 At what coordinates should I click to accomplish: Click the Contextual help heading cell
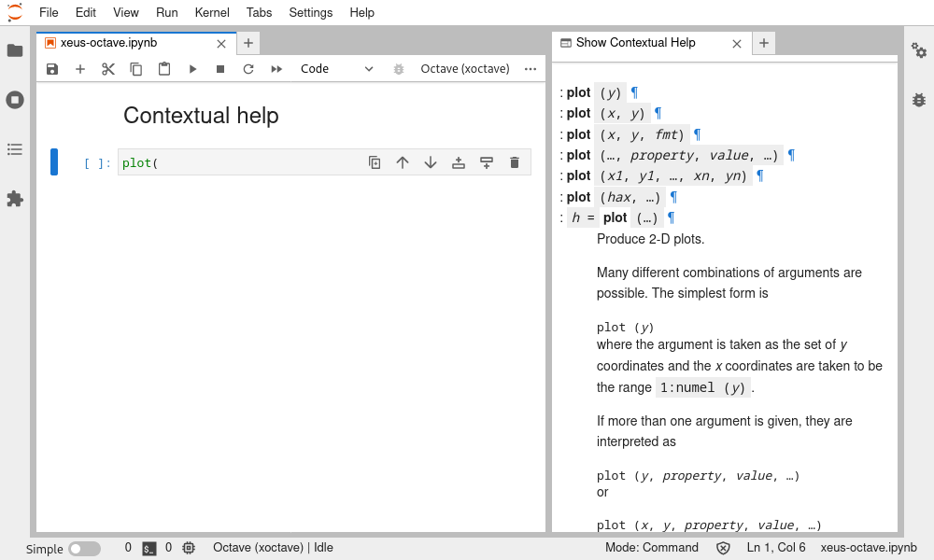201,116
